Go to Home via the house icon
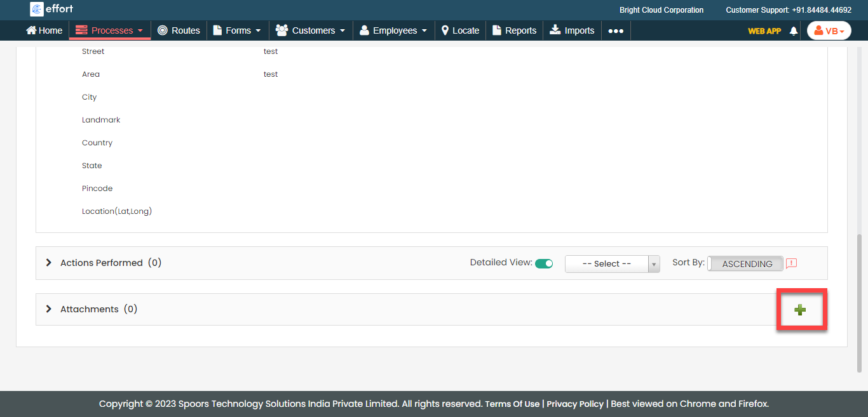 point(31,30)
